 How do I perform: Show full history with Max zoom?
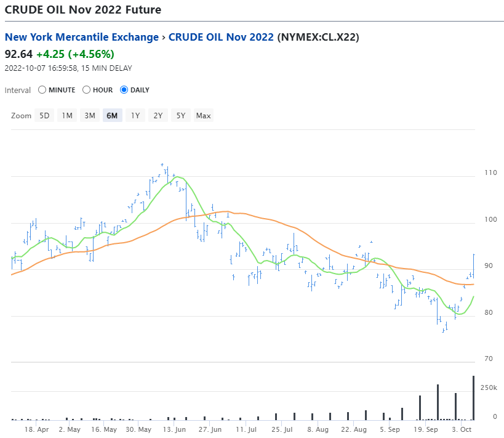204,116
